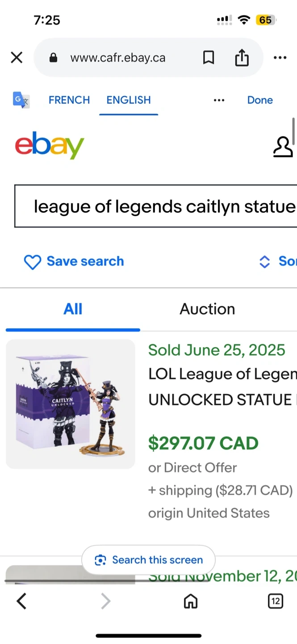297x644 pixels.
Task: Select English translation tab
Action: tap(129, 100)
